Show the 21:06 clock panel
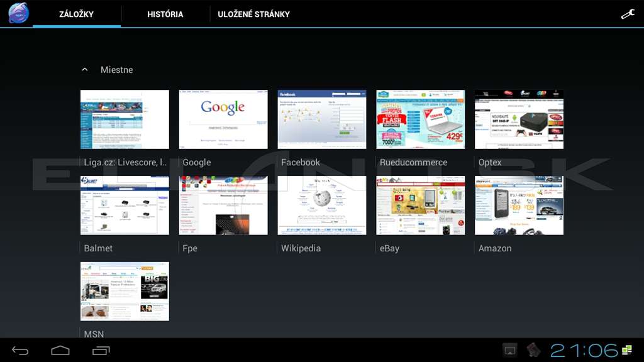 click(584, 351)
